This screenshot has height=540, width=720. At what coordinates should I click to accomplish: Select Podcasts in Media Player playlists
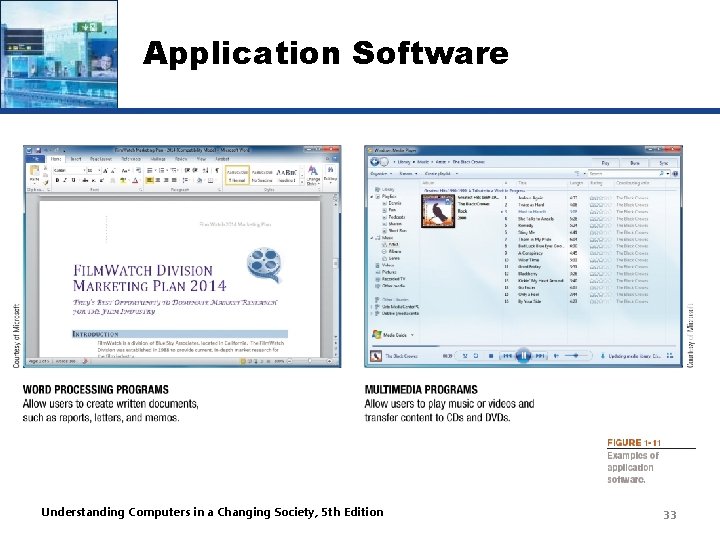coord(396,217)
